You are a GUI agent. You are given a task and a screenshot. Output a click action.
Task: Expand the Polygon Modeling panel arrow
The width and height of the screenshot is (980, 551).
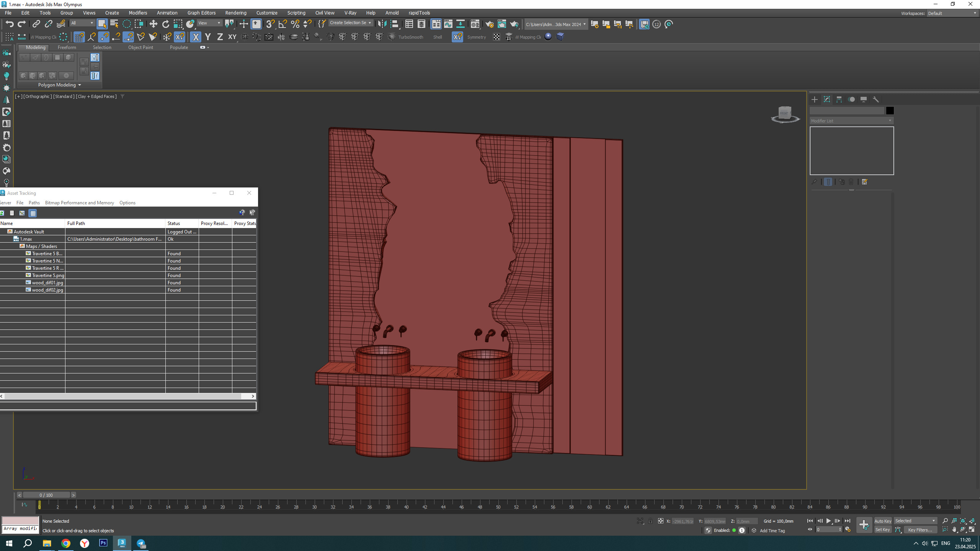pyautogui.click(x=80, y=85)
